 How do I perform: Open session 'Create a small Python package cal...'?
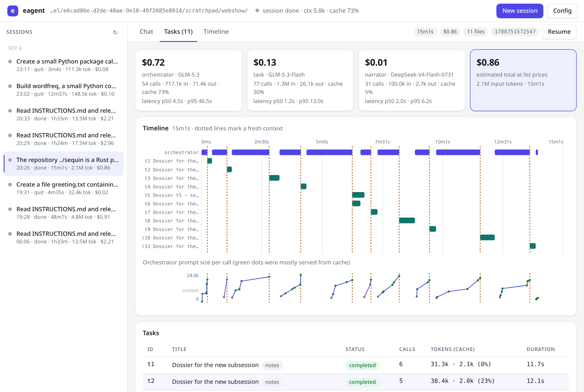click(x=64, y=65)
